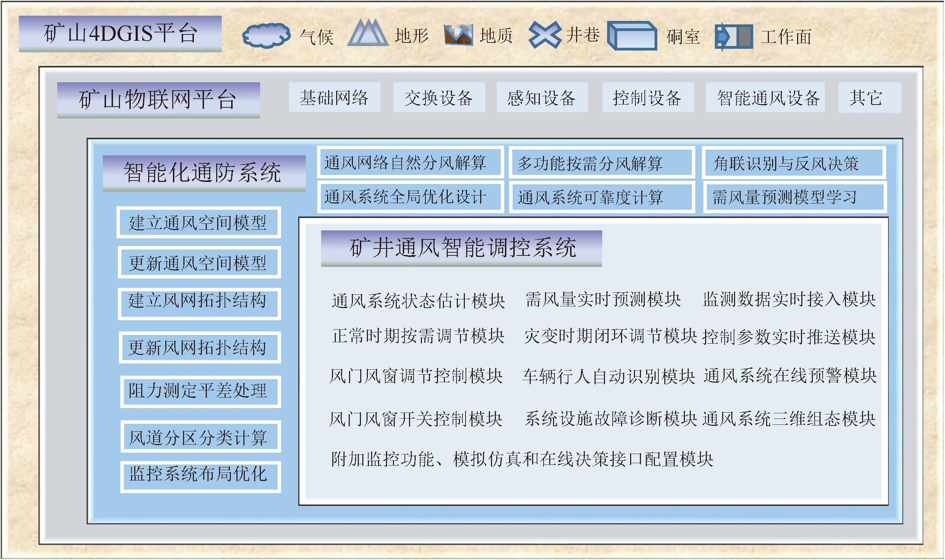Click 通风系统全局优化设计 box
The height and width of the screenshot is (560, 945).
tap(410, 197)
